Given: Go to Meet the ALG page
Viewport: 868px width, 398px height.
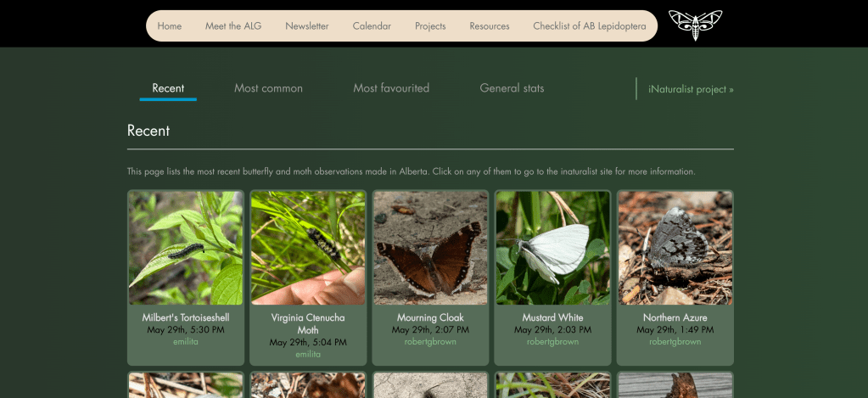Looking at the screenshot, I should point(233,26).
